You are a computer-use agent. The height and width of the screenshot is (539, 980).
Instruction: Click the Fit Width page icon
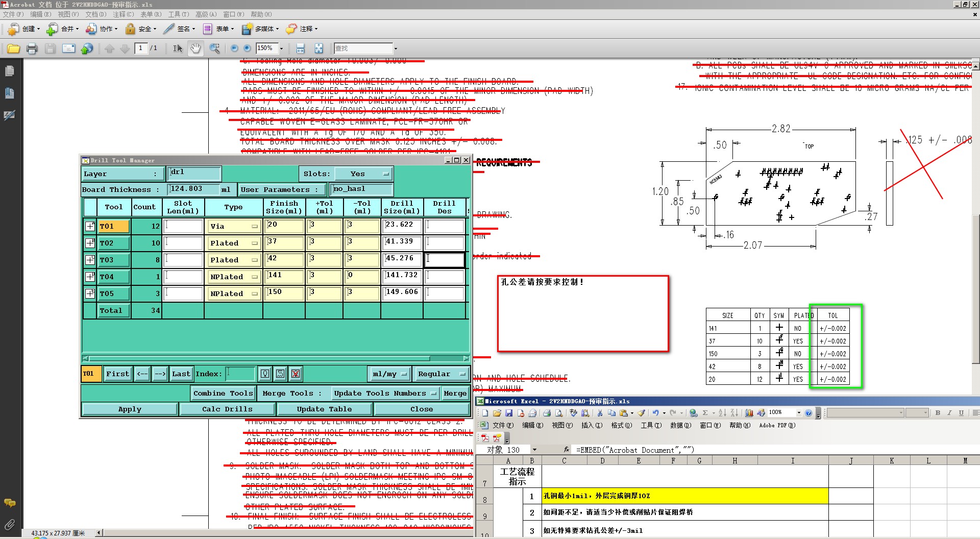point(301,48)
